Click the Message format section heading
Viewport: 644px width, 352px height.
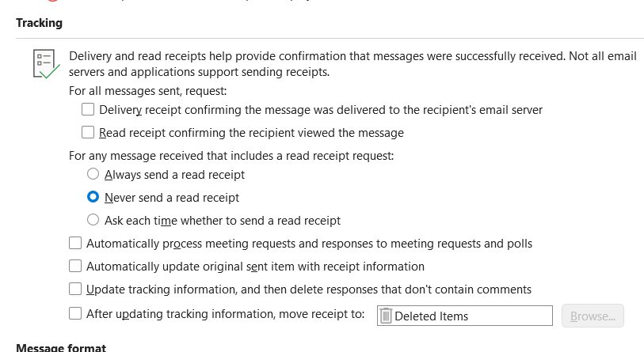[61, 347]
